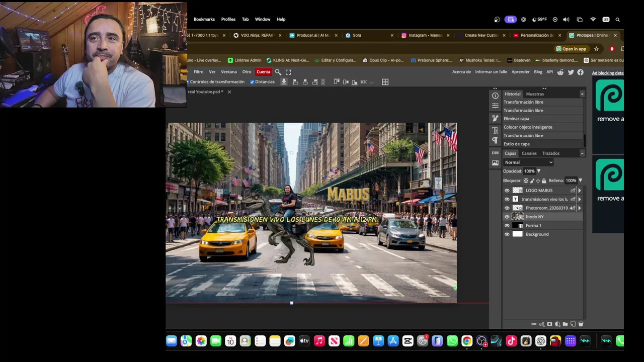Add a layer effect from the bottom bar

click(542, 324)
